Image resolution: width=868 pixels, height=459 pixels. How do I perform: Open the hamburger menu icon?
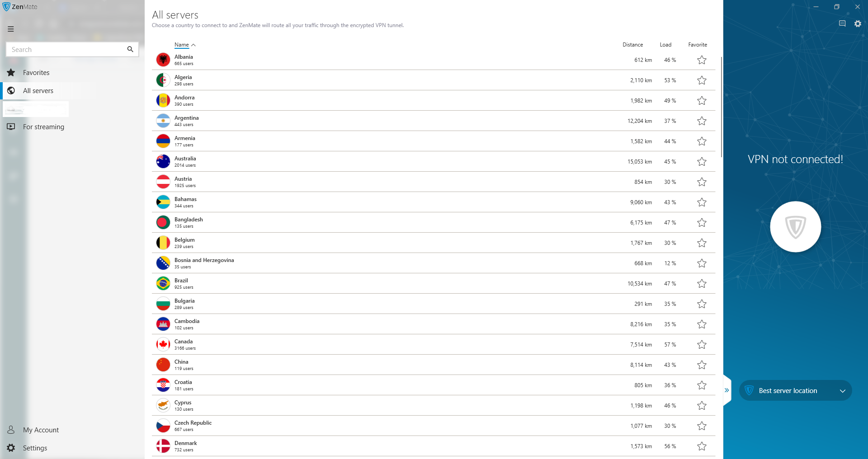click(11, 29)
